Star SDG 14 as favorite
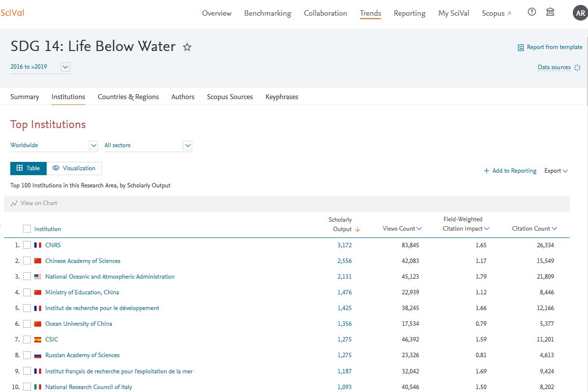Screen dimensions: 588x392 pyautogui.click(x=187, y=47)
